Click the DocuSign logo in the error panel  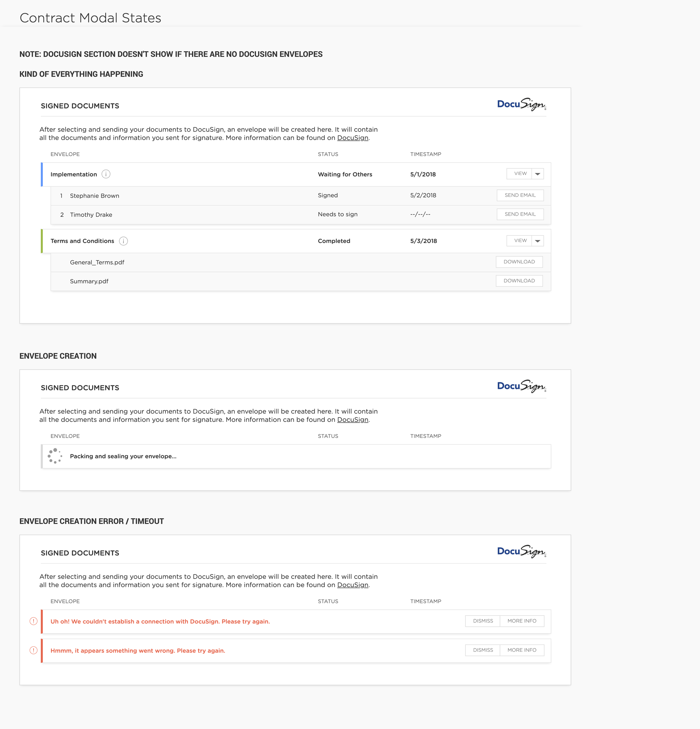(x=521, y=552)
